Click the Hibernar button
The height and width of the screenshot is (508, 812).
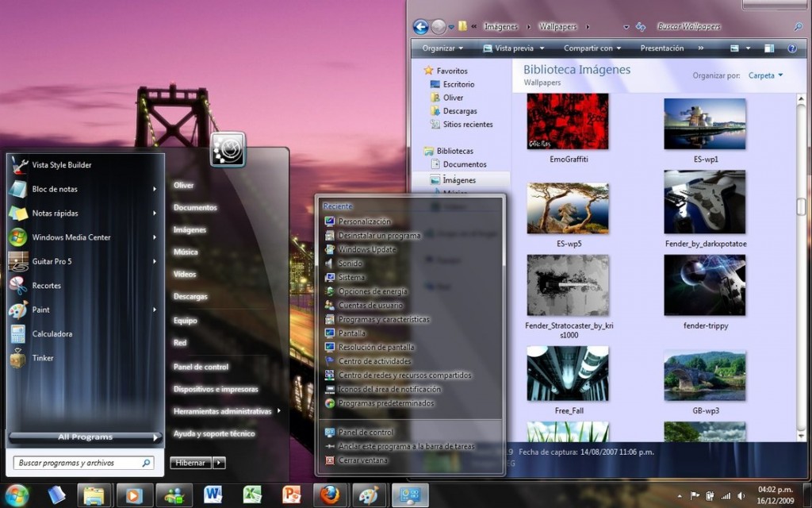click(x=190, y=463)
